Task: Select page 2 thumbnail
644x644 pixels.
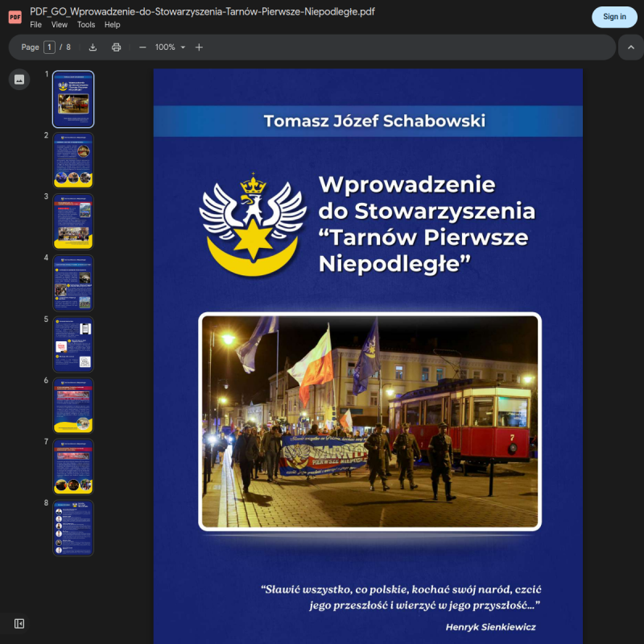Action: 73,160
